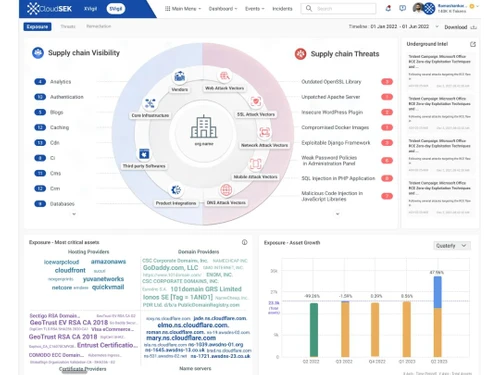This screenshot has height=375, width=500.
Task: Open the notifications bell icon
Action: (388, 8)
